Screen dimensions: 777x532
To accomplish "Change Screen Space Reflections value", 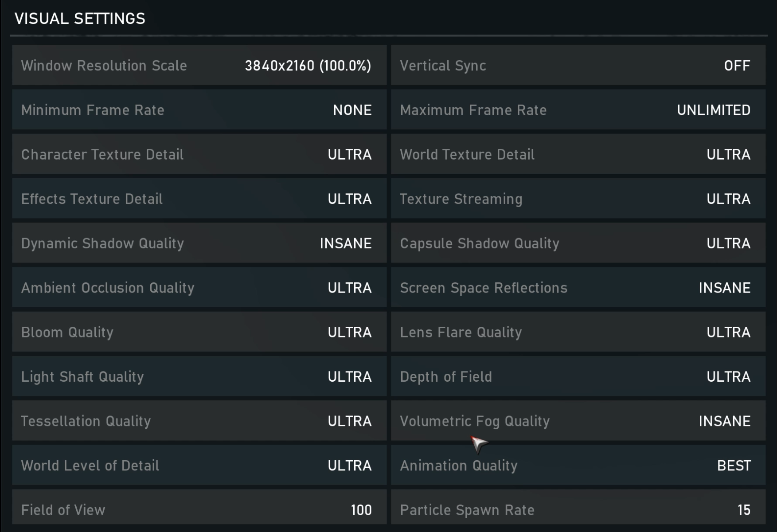I will [x=578, y=287].
